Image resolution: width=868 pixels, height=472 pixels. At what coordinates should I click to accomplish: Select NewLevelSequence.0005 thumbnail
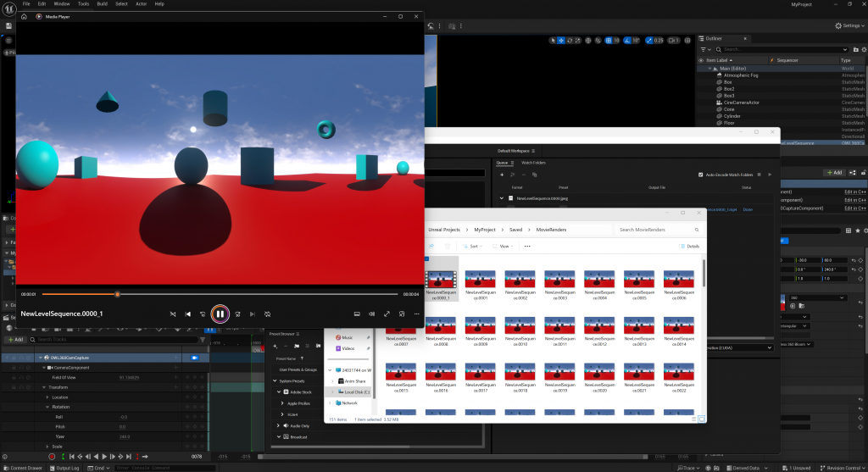point(639,286)
